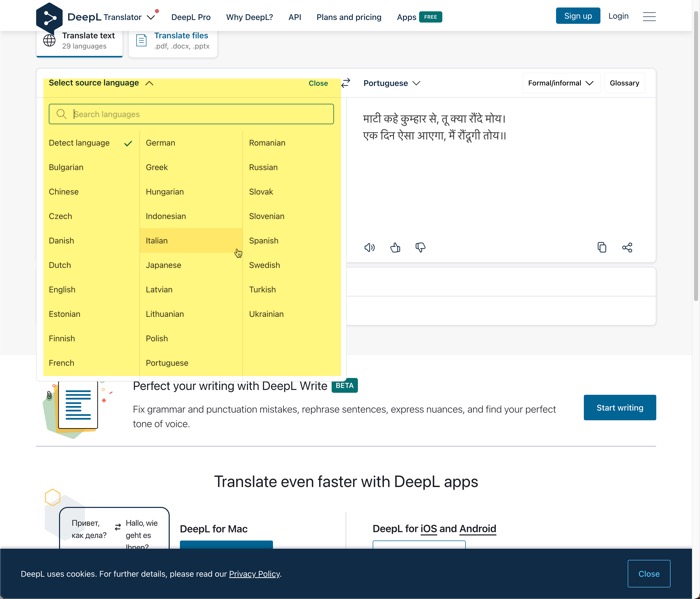Click the iOS link
The width and height of the screenshot is (700, 599).
coord(429,529)
